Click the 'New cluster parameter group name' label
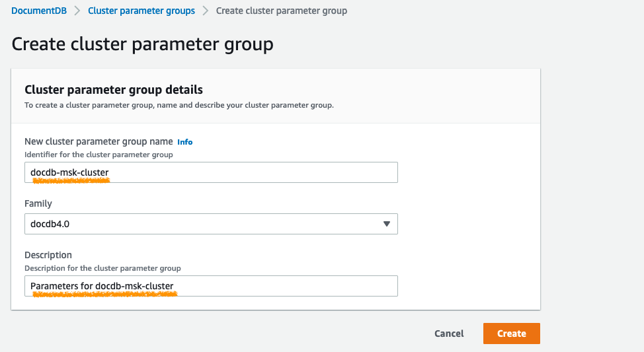Viewport: 644px width, 352px height. 99,141
